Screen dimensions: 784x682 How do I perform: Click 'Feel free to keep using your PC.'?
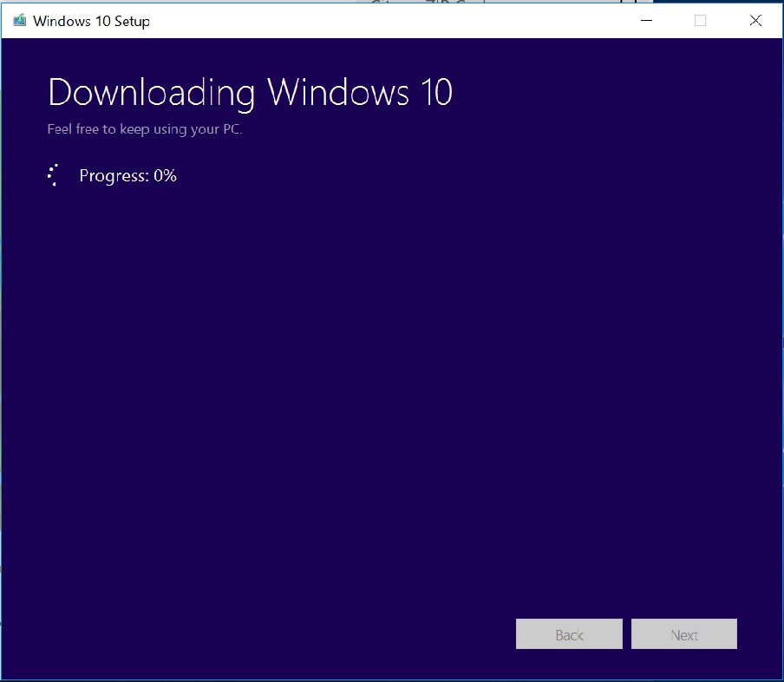[x=145, y=129]
